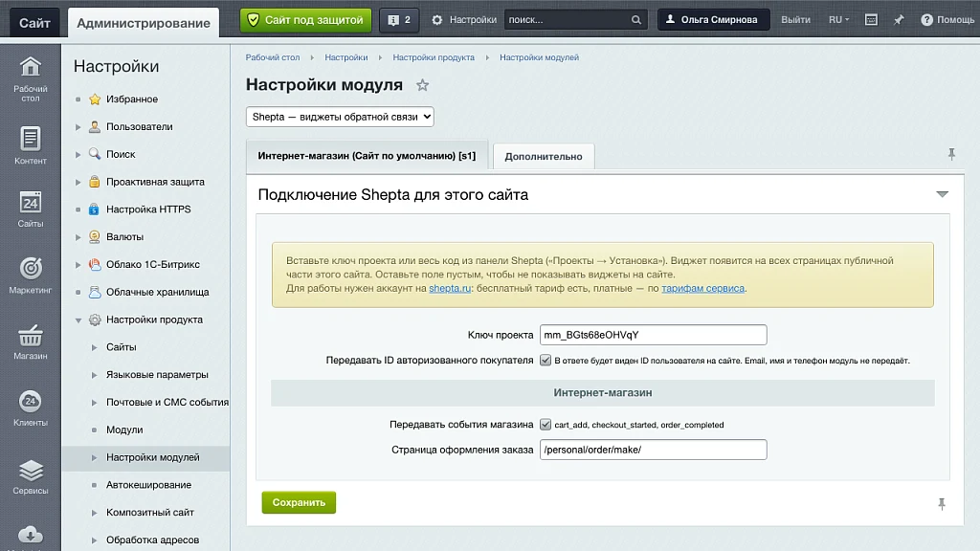Open RU language dropdown
980x551 pixels.
tap(838, 20)
